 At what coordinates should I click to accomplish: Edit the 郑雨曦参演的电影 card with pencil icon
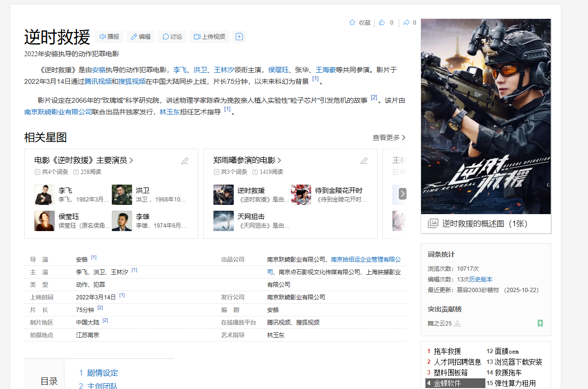[364, 161]
